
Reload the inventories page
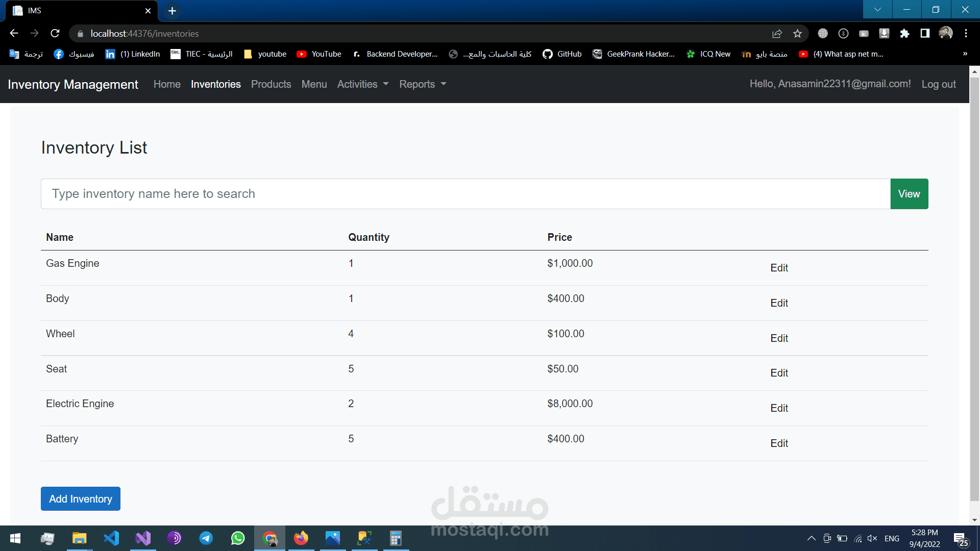[x=55, y=33]
